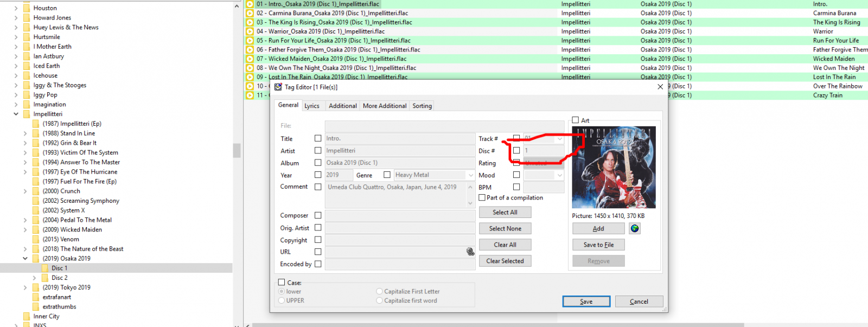This screenshot has width=868, height=327.
Task: Enable the Case checkbox
Action: click(282, 283)
